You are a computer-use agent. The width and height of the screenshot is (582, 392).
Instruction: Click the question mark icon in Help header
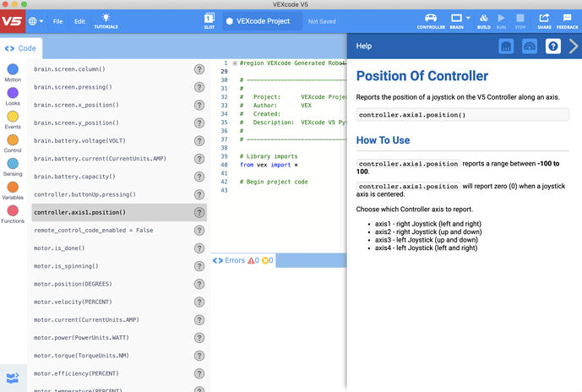[553, 46]
